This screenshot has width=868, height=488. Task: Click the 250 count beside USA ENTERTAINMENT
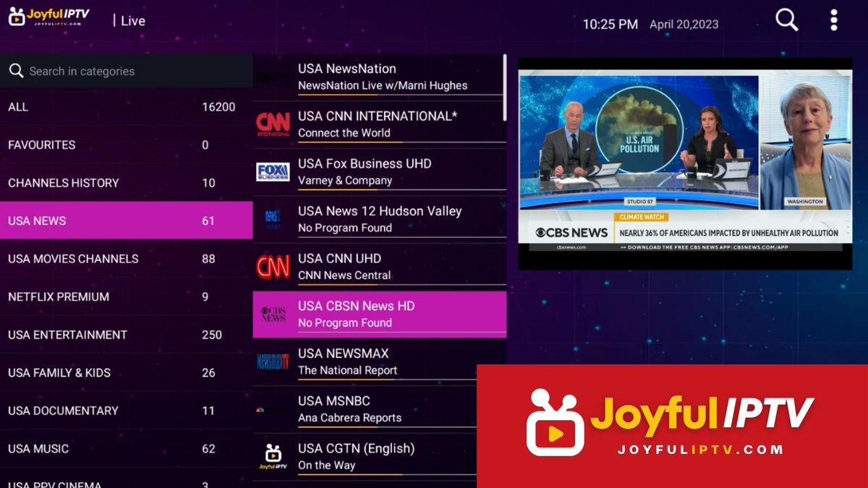coord(212,335)
